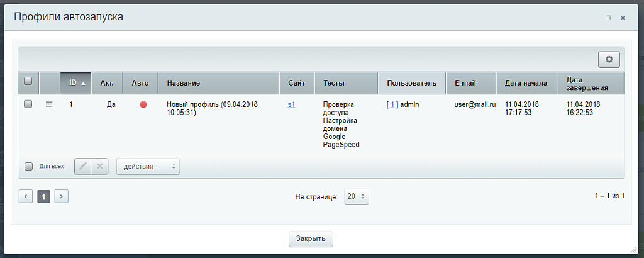644x258 pixels.
Task: Open grid settings gear button
Action: [609, 59]
